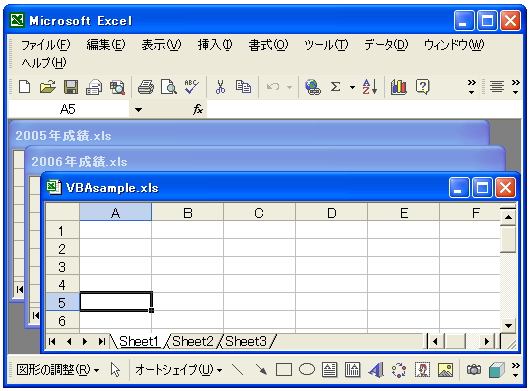Insert hyperlink with the globe icon
Viewport: 531px width, 391px height.
point(313,87)
